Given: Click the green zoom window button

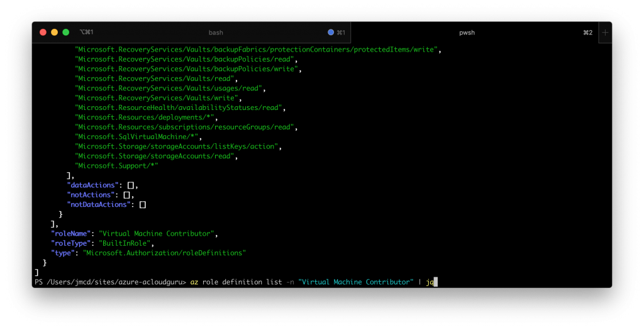Looking at the screenshot, I should (x=66, y=32).
